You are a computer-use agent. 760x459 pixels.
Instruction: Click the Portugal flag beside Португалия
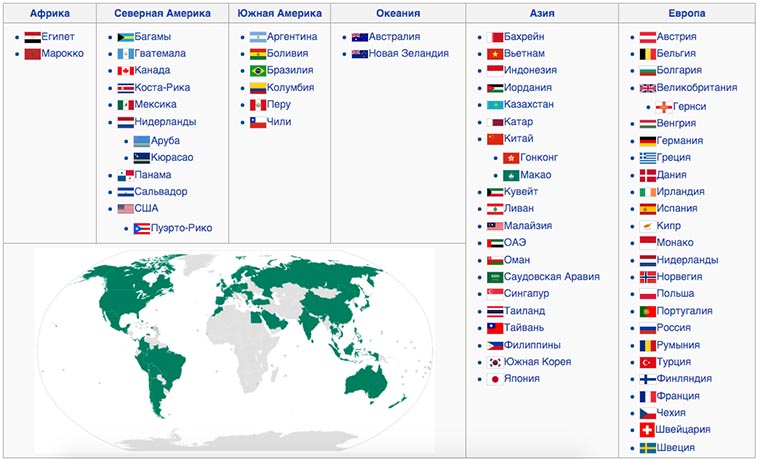click(x=648, y=311)
